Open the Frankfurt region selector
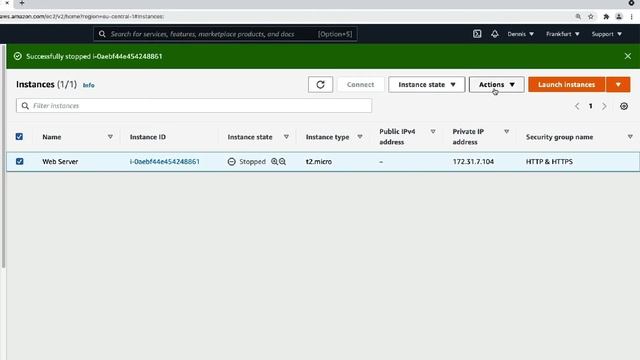 click(562, 34)
